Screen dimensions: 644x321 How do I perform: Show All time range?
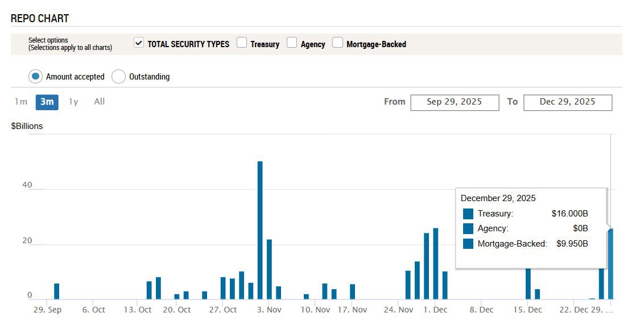100,102
